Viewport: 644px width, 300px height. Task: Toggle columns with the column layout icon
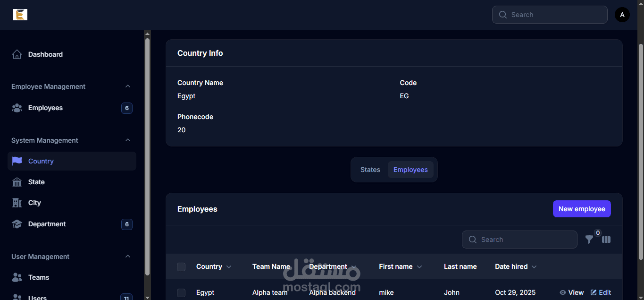point(606,240)
